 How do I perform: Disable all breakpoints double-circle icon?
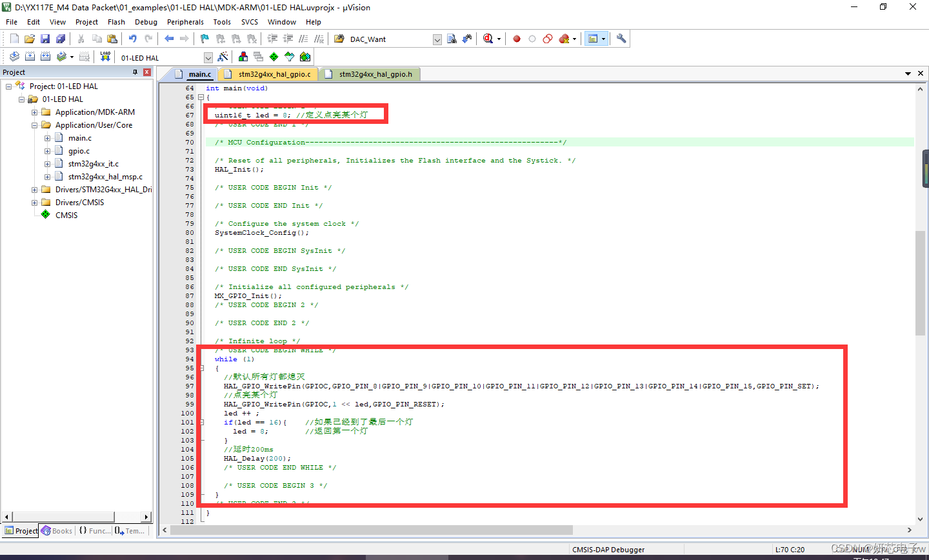click(x=548, y=39)
